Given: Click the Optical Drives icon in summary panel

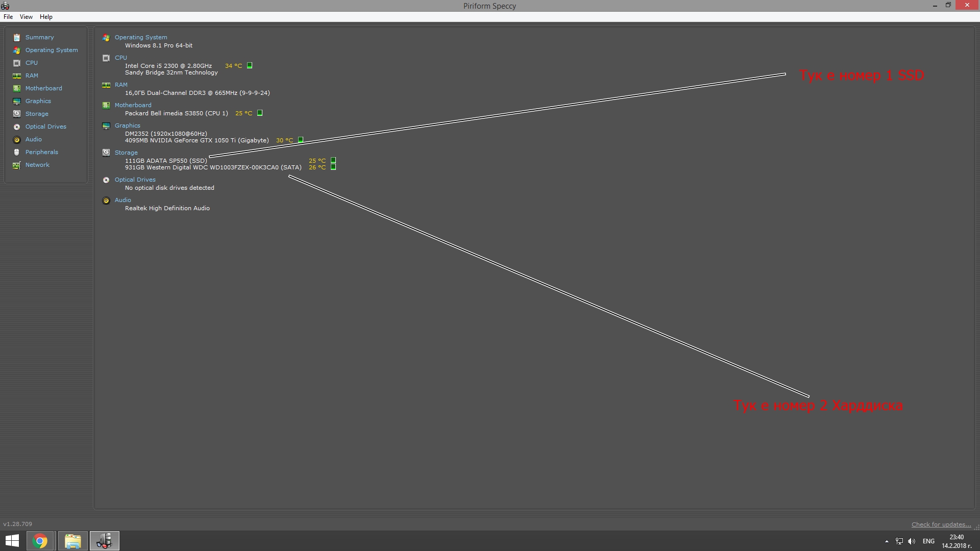Looking at the screenshot, I should point(106,180).
